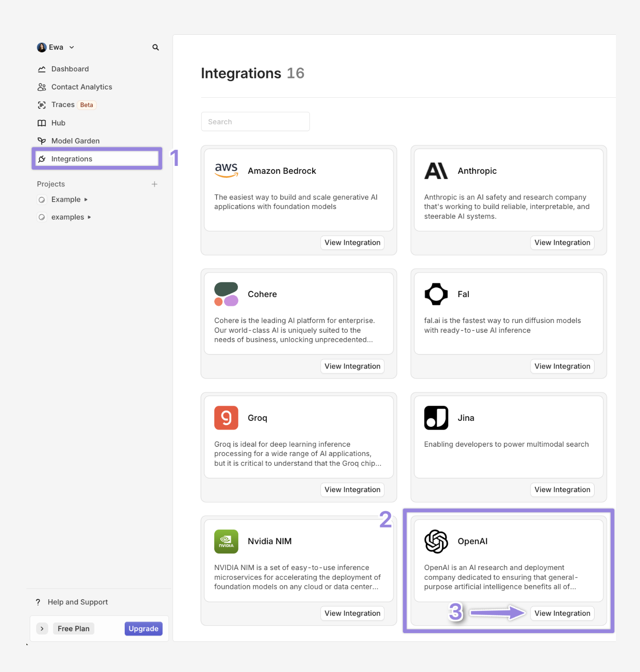Expand the examples project arrow
Image resolution: width=640 pixels, height=672 pixels.
click(x=89, y=217)
